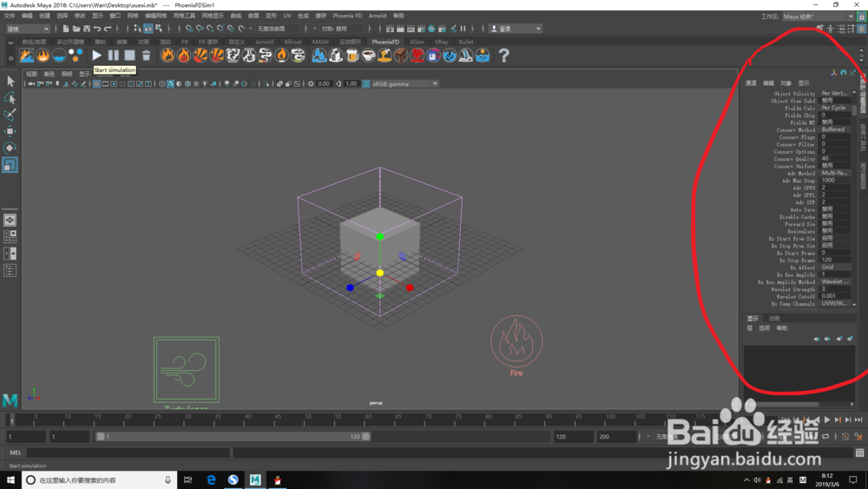The image size is (868, 489).
Task: Toggle Resimulate value in channel box
Action: point(835,231)
